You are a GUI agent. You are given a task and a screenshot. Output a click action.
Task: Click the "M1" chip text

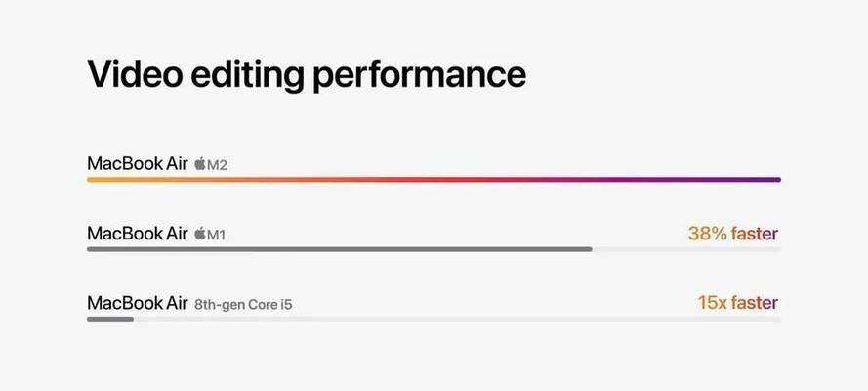(216, 235)
